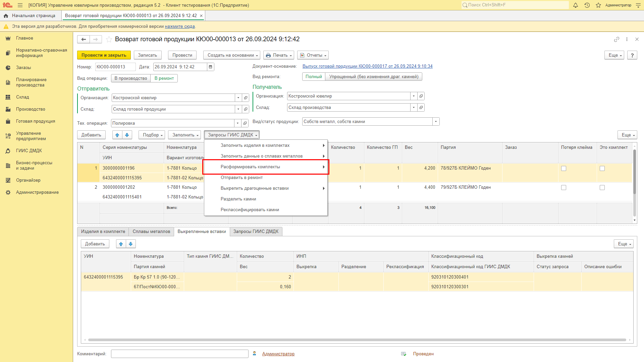Open ГИИС ДМДК section in sidebar
Screen dimensions: 644x362
(x=29, y=151)
